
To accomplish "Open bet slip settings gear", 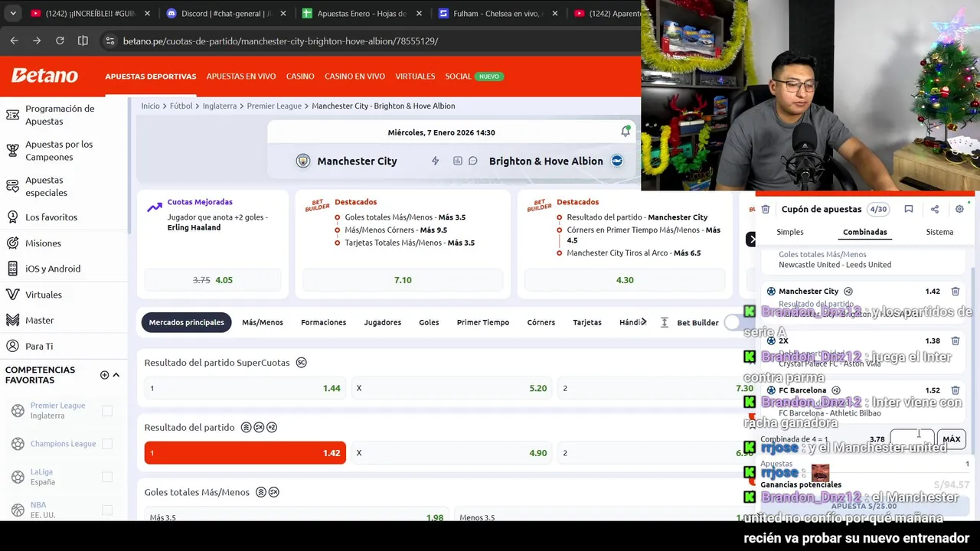I will [959, 209].
